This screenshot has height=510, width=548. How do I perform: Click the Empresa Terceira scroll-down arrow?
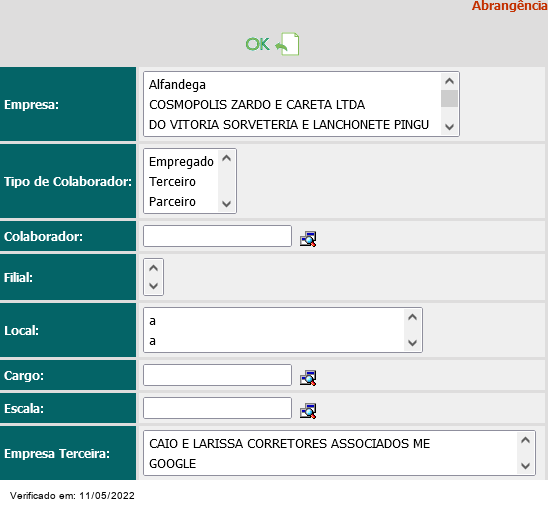click(525, 466)
